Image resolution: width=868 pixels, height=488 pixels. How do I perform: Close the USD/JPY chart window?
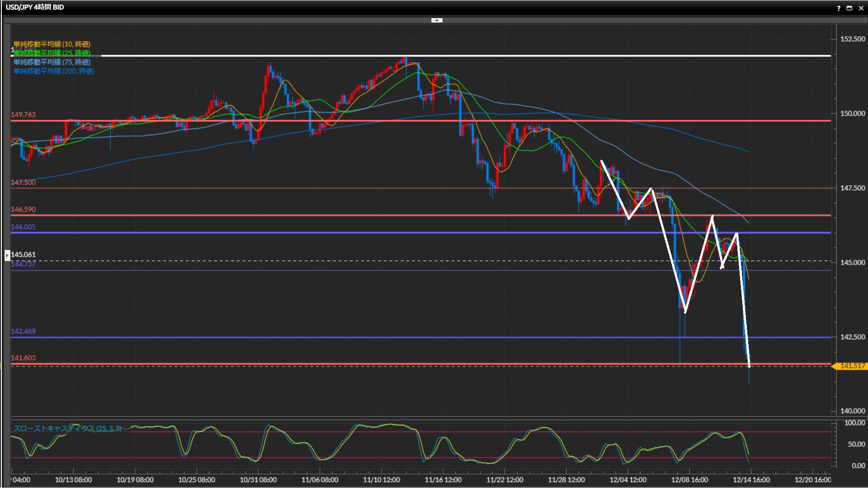[860, 8]
